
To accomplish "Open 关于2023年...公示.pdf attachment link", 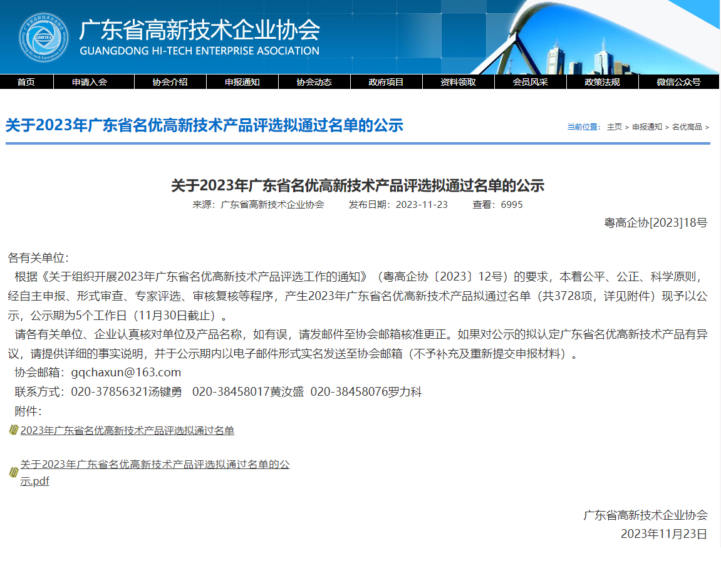I will [155, 473].
